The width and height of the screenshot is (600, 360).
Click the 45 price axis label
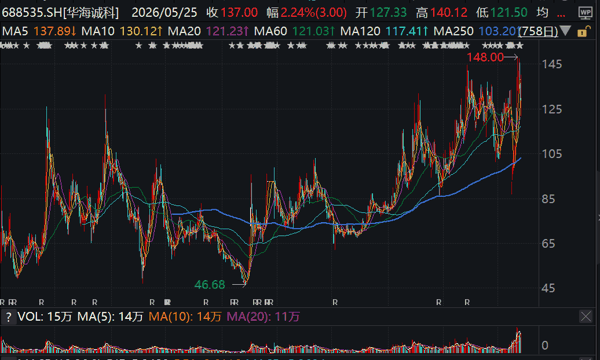[x=548, y=288]
